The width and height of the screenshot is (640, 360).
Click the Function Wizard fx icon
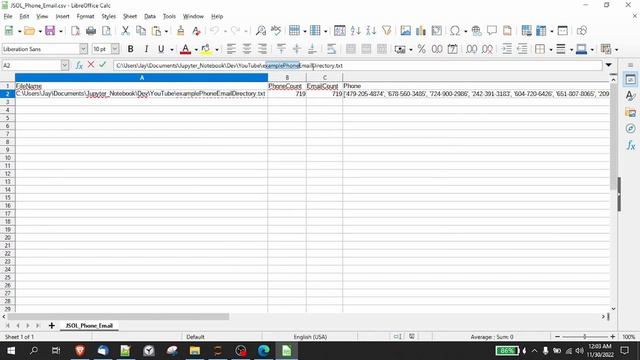(x=79, y=65)
